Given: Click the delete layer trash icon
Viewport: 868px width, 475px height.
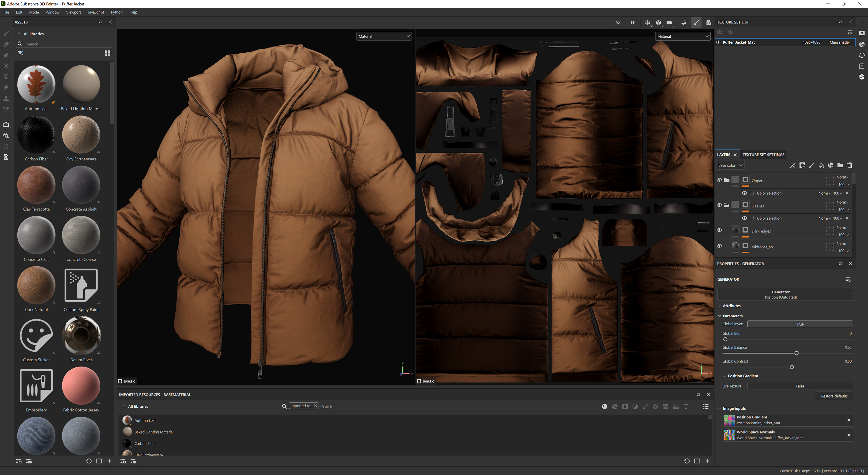Looking at the screenshot, I should pos(849,165).
